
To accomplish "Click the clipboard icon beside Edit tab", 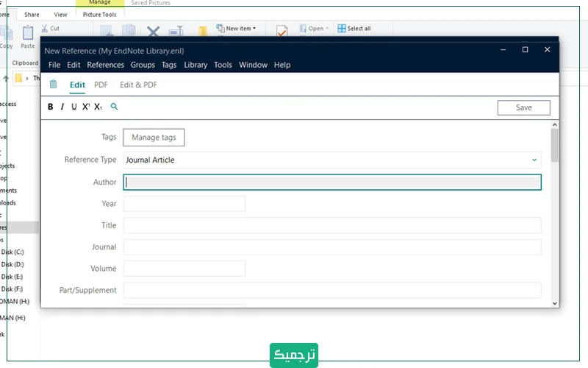I will (x=53, y=85).
